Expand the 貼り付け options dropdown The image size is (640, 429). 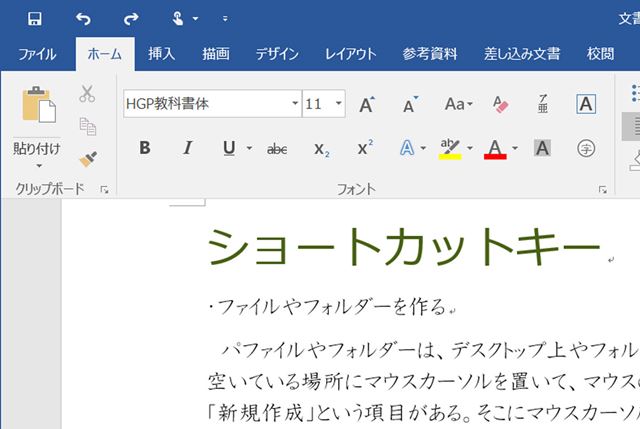39,166
